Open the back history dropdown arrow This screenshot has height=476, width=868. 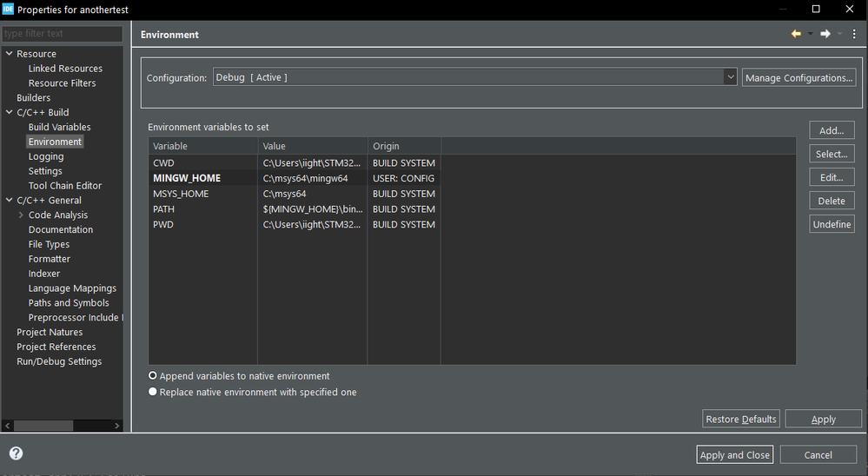[x=810, y=34]
